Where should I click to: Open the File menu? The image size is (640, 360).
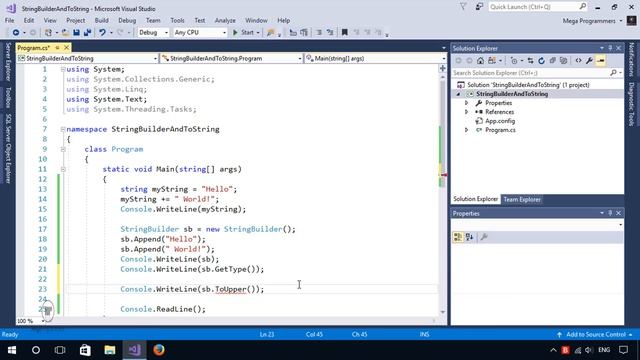(9, 20)
